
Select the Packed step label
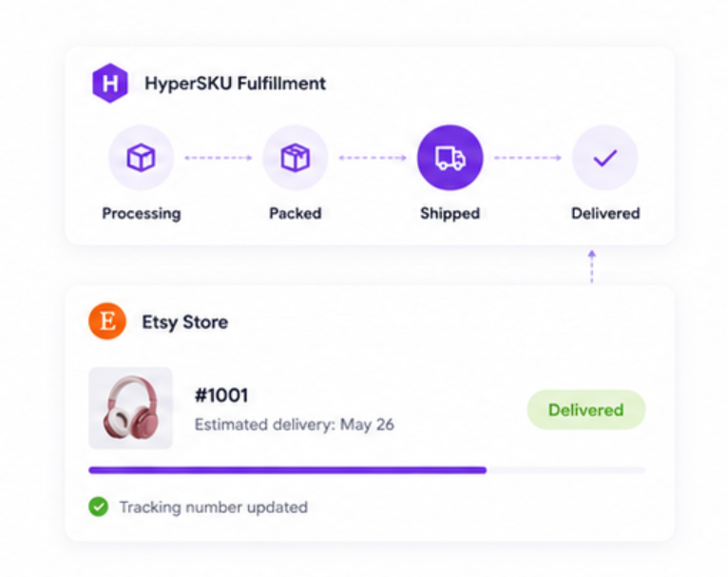click(296, 214)
